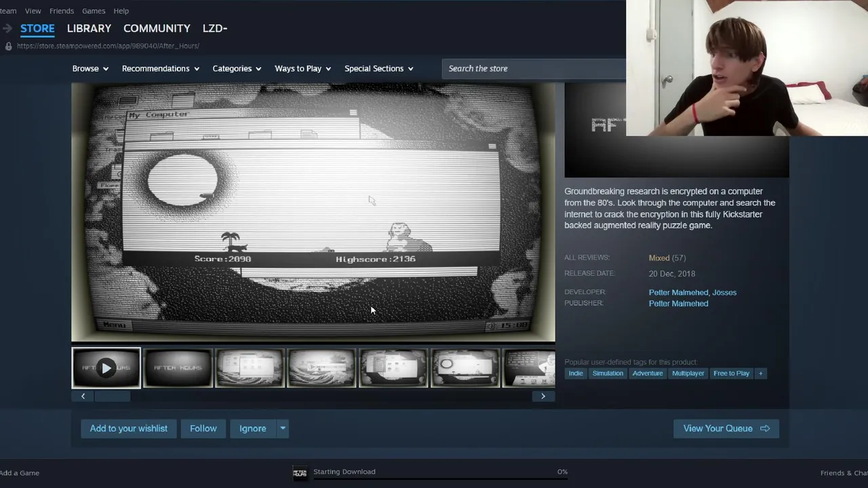Select the Indie tag
The width and height of the screenshot is (868, 488).
pos(576,373)
